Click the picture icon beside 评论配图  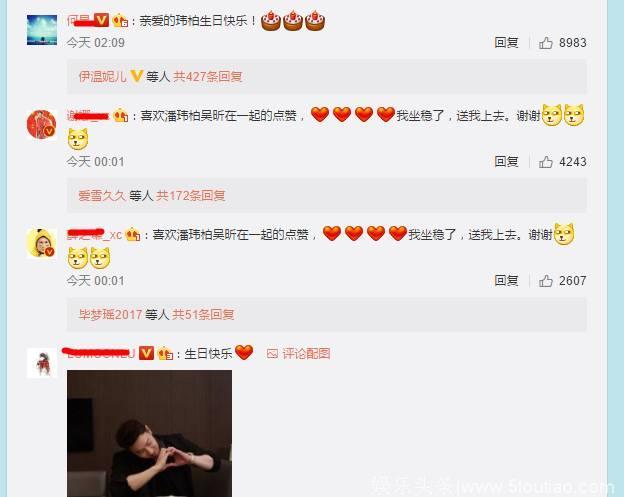click(272, 353)
